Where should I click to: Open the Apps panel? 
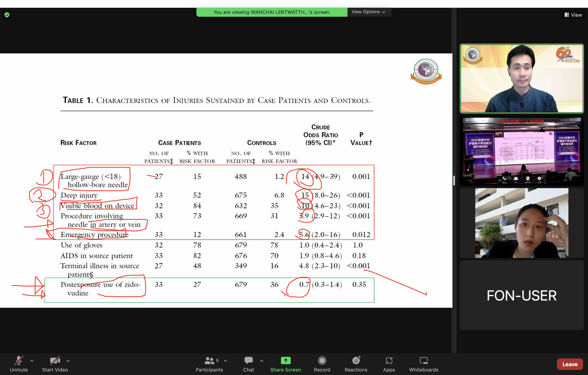389,364
